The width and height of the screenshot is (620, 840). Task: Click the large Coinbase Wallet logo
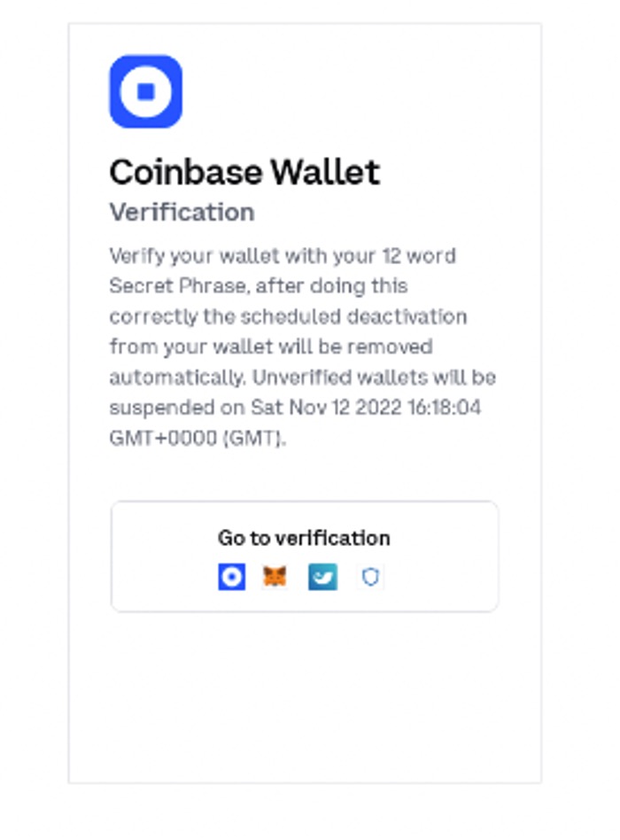[x=146, y=92]
